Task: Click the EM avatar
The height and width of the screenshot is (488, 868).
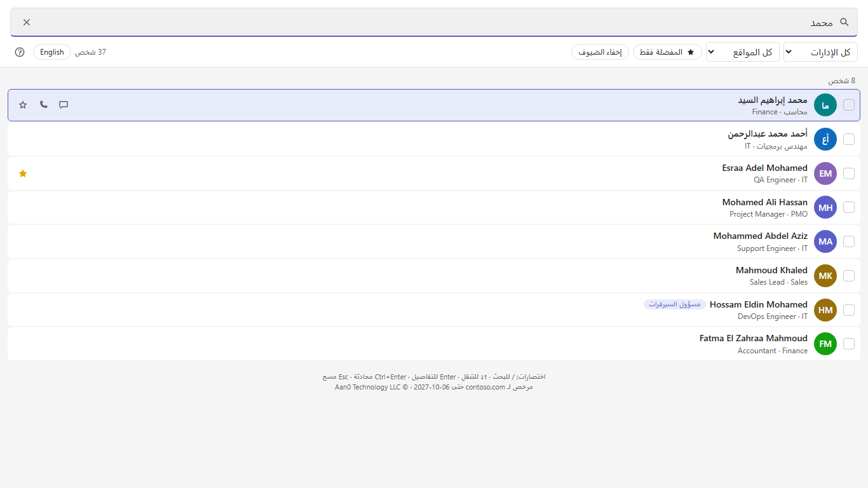Action: 825,173
